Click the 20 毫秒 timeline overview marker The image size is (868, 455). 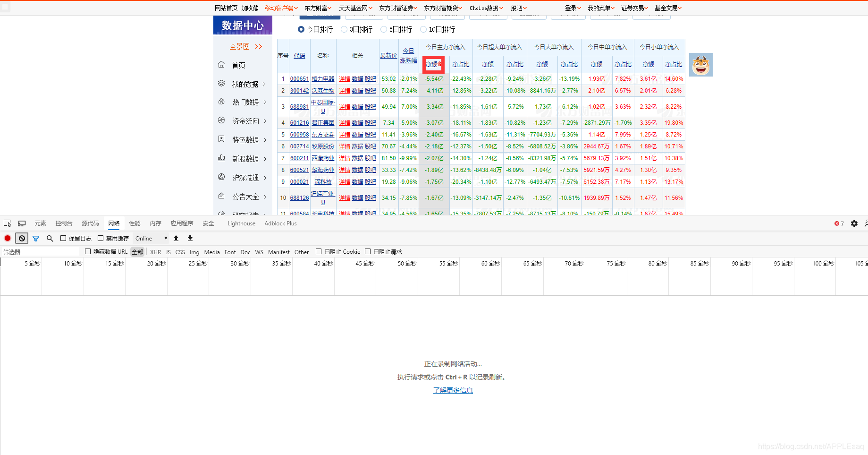156,264
